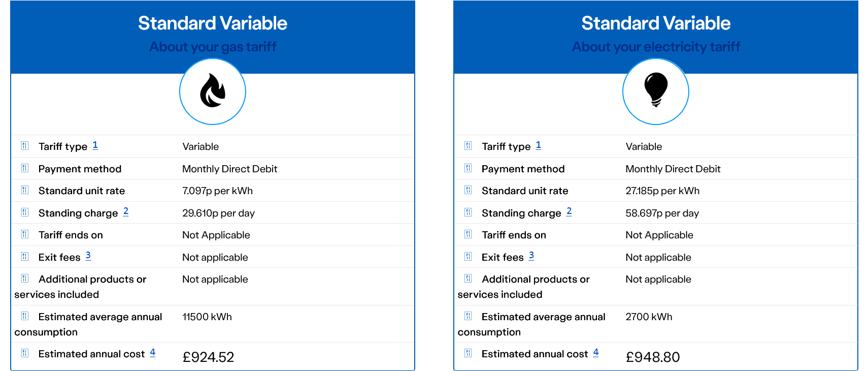Viewport: 868px width, 371px height.
Task: Click icon beside gas Standard unit rate
Action: pos(25,190)
